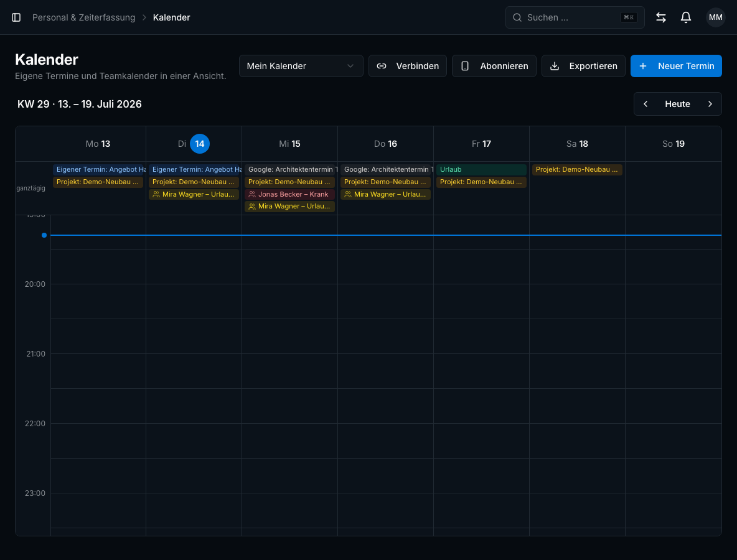Screen dimensions: 737x560
Task: Open Personal & Zeiterfassung breadcrumb
Action: 83,17
